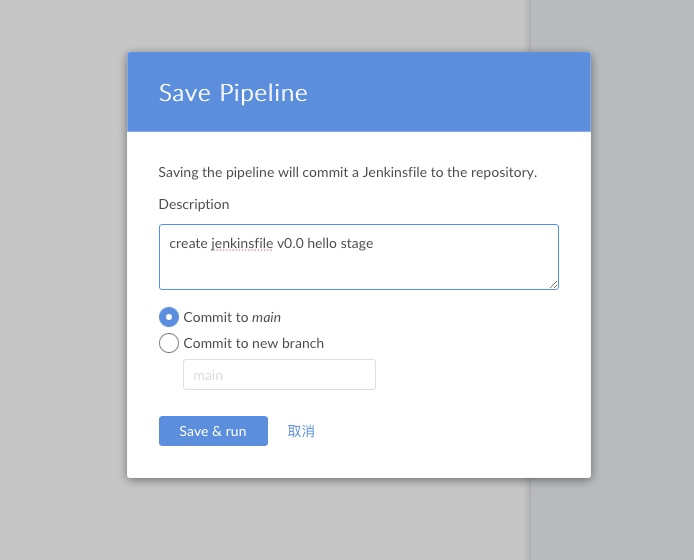Click the textarea resize handle corner
Viewport: 694px width, 560px height.
(x=554, y=285)
